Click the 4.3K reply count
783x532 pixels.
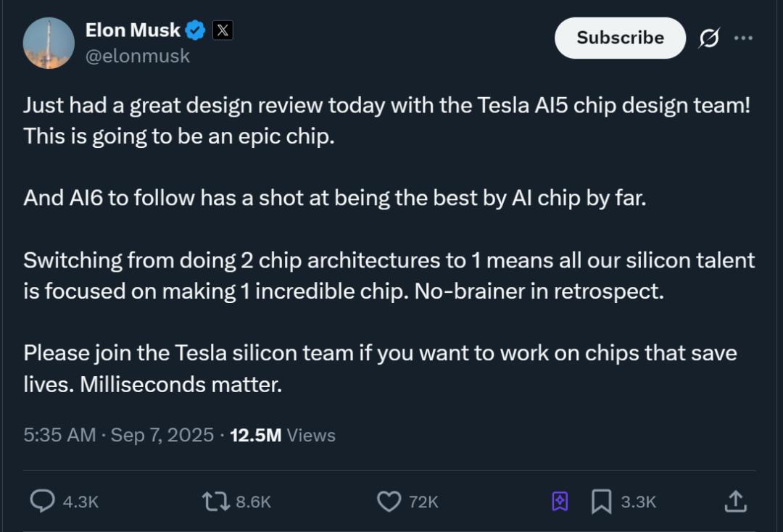pyautogui.click(x=80, y=502)
